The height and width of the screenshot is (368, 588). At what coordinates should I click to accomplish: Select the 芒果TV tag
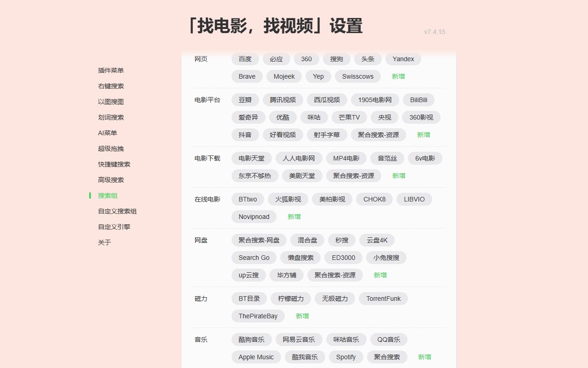pyautogui.click(x=350, y=117)
